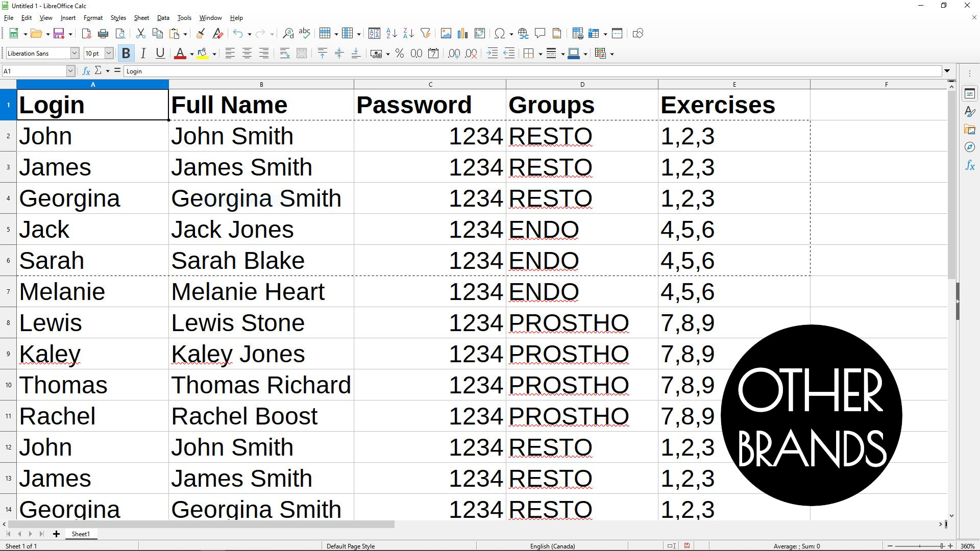This screenshot has width=980, height=551.
Task: Toggle the AutoFilter funnel
Action: [x=425, y=34]
